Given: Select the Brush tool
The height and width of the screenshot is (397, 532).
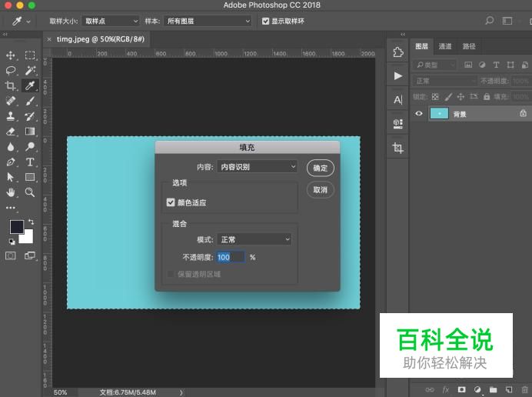Looking at the screenshot, I should click(30, 101).
